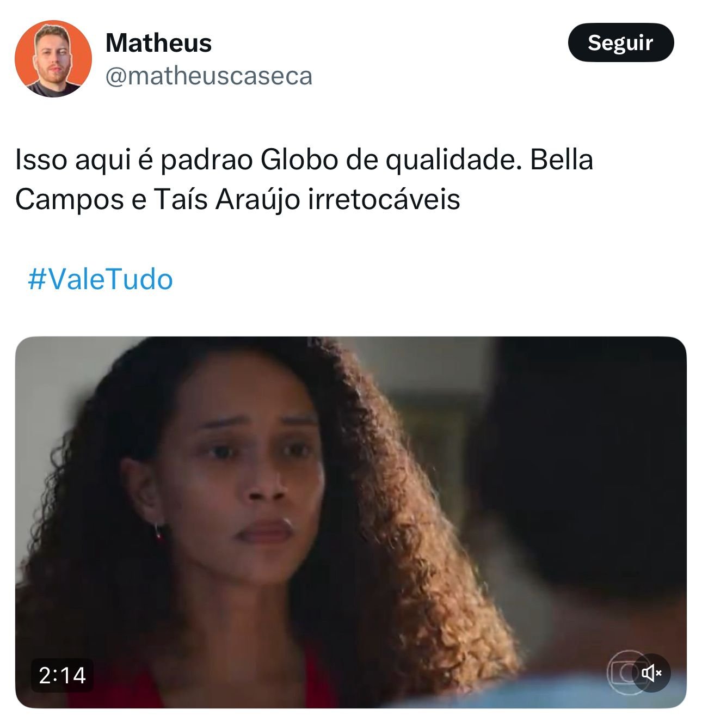
Task: Tap the 2:14 duration badge
Action: 62,675
